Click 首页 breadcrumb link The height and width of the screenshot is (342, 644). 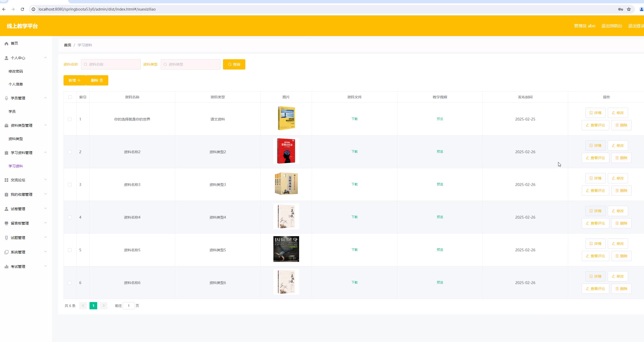tap(68, 45)
